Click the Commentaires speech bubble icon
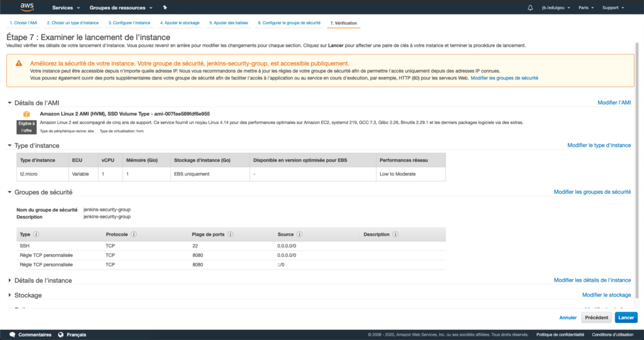 (x=12, y=335)
